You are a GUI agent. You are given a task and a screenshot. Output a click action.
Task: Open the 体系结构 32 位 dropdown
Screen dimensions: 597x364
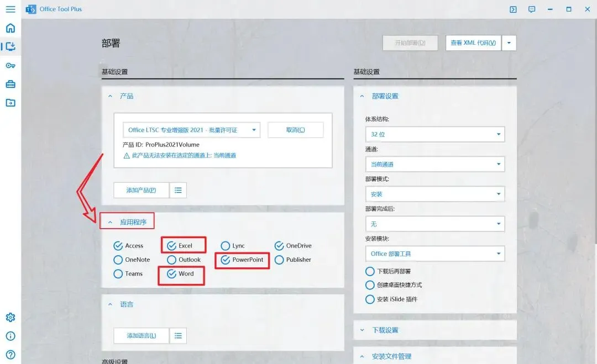click(x=435, y=134)
